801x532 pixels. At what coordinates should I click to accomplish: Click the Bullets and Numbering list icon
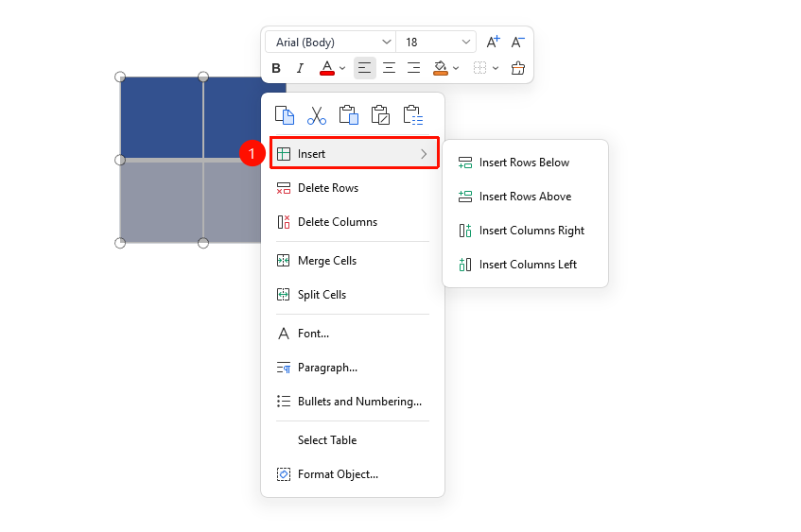[x=284, y=402]
